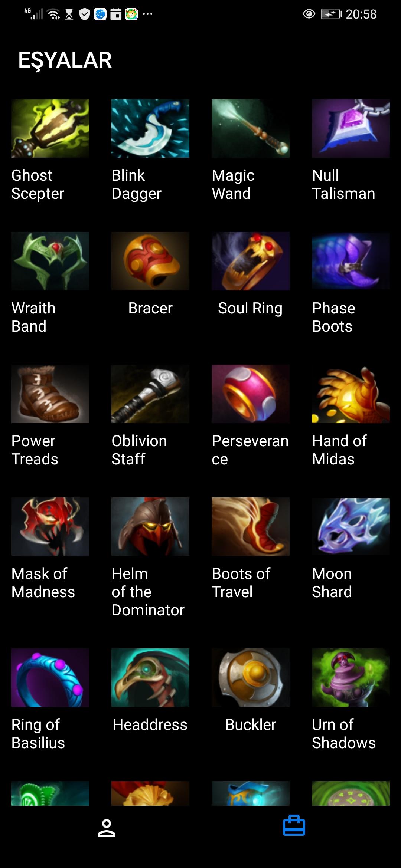The width and height of the screenshot is (401, 868).
Task: Select the Bracer item icon
Action: click(150, 261)
